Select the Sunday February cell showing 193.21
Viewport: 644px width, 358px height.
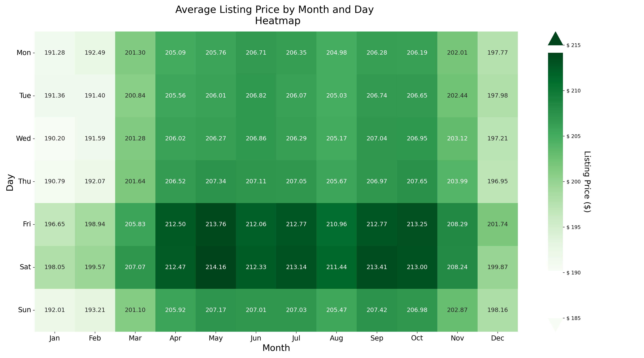(95, 310)
